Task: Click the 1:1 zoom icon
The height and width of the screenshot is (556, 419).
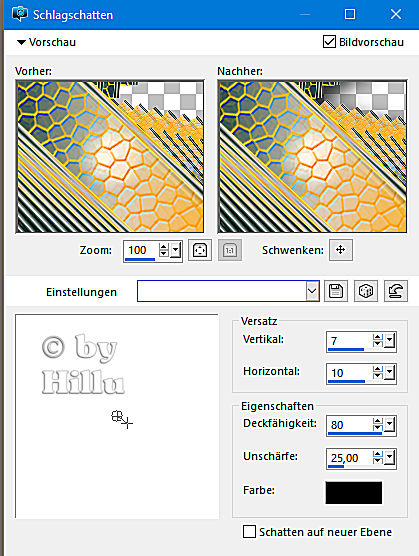Action: pyautogui.click(x=230, y=250)
